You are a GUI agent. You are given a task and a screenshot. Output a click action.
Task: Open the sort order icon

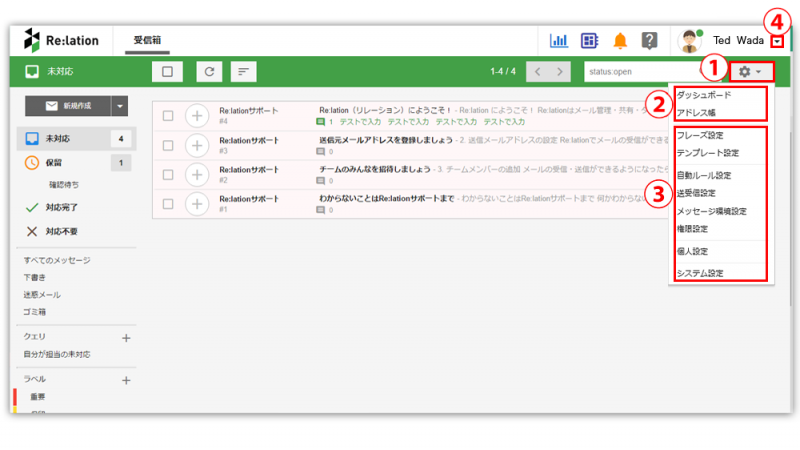pos(243,72)
